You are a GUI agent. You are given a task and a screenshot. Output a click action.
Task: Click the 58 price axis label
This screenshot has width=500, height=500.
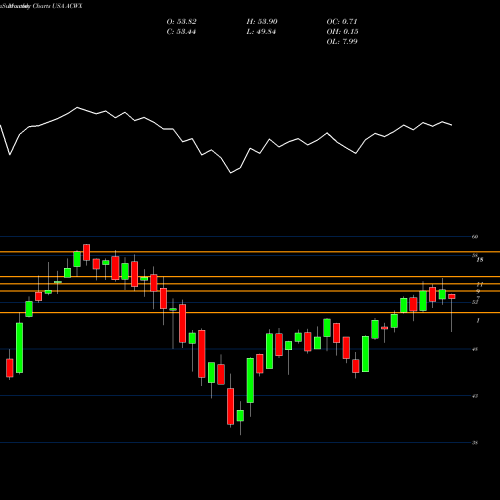coord(475,256)
